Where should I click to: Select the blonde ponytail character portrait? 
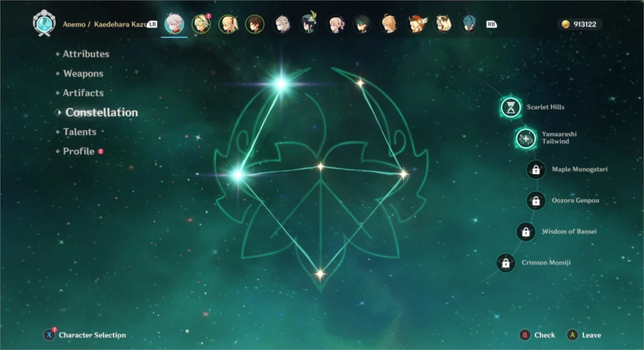pos(228,24)
